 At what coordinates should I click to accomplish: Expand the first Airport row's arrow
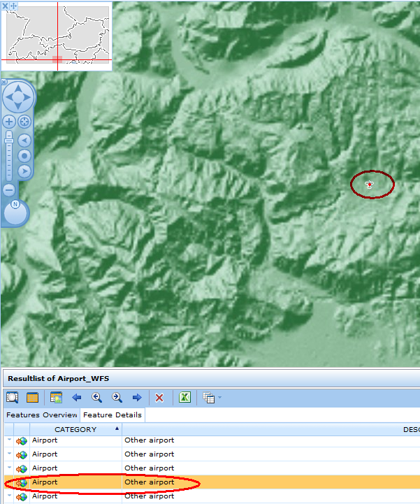[x=9, y=440]
